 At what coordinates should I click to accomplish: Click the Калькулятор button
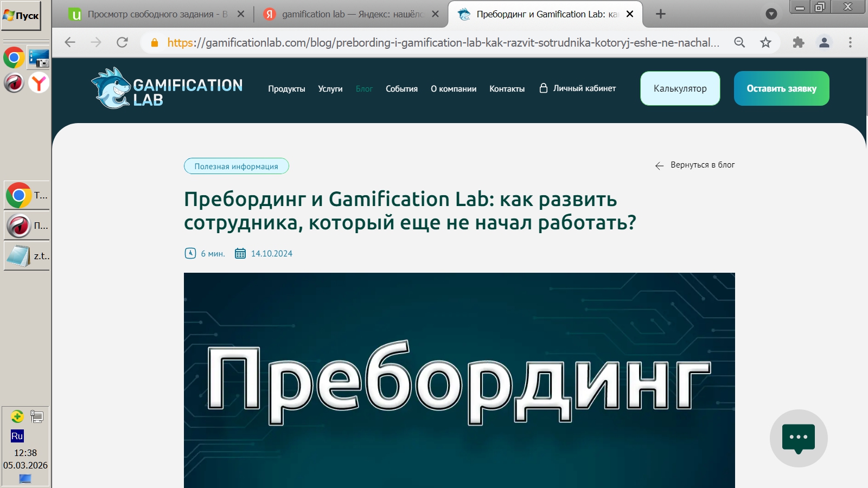coord(680,88)
